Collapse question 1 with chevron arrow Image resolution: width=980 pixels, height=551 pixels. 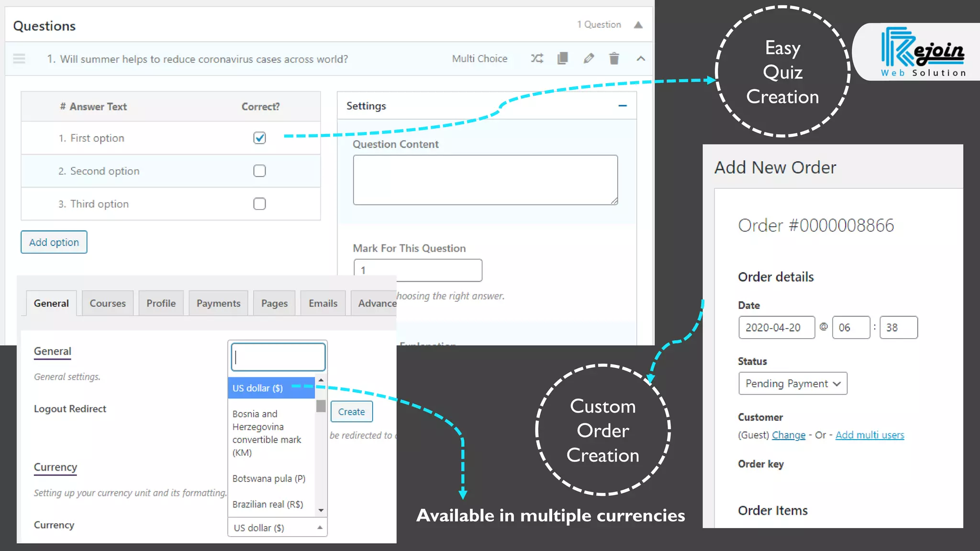click(641, 58)
